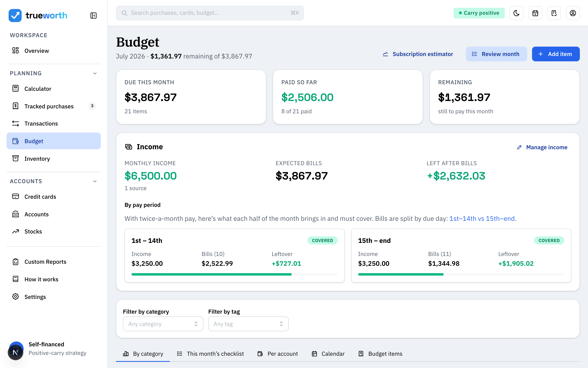Switch to the Budget items tab
The width and height of the screenshot is (588, 368).
pyautogui.click(x=380, y=354)
